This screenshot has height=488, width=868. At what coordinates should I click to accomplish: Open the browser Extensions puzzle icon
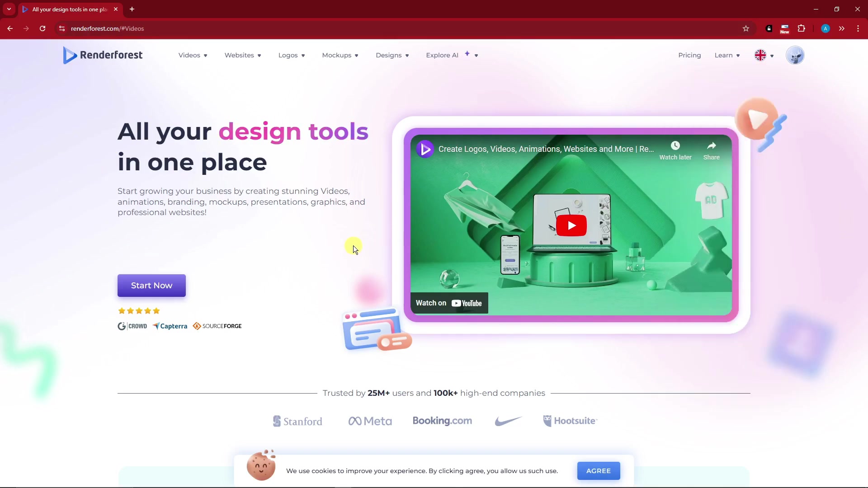click(802, 28)
